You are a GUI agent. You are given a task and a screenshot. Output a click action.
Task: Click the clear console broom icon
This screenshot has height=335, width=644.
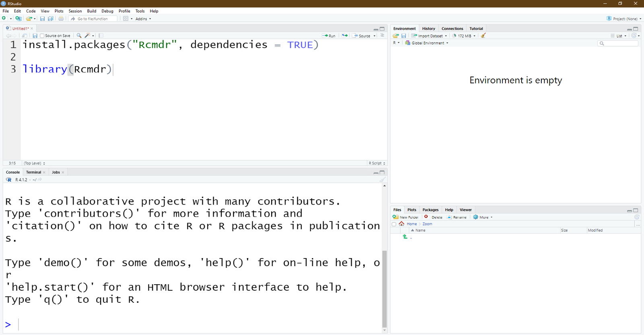click(x=382, y=180)
